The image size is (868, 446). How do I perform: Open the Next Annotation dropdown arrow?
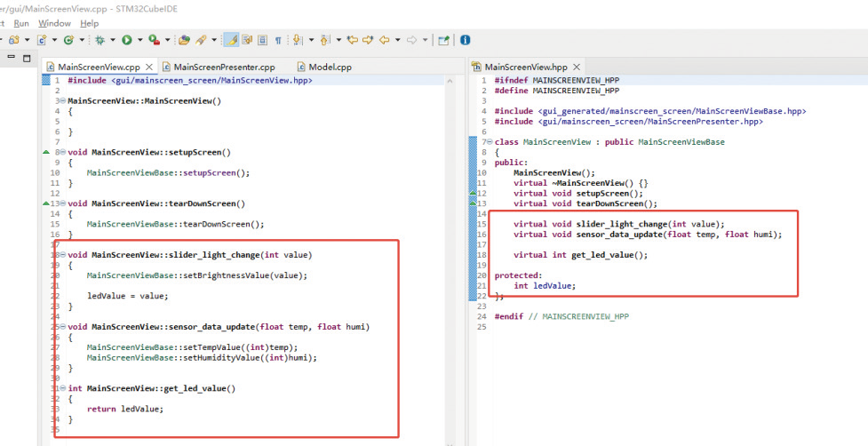click(x=311, y=40)
